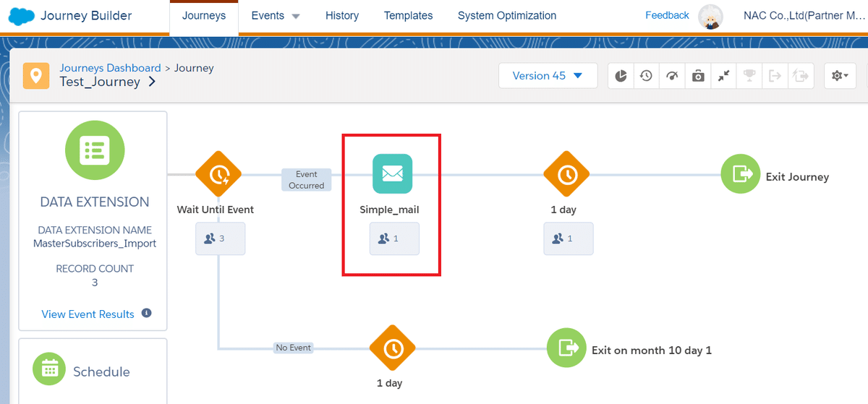Click the info icon beside View Event Results

[x=146, y=313]
